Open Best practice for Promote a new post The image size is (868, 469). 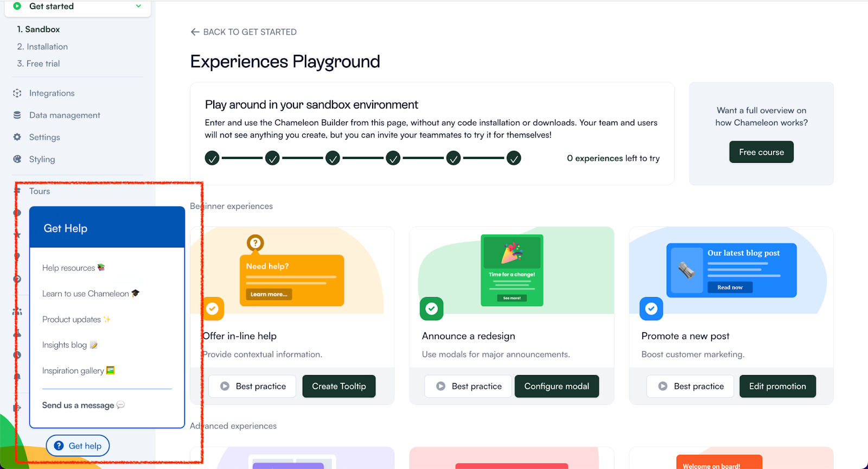click(x=691, y=386)
